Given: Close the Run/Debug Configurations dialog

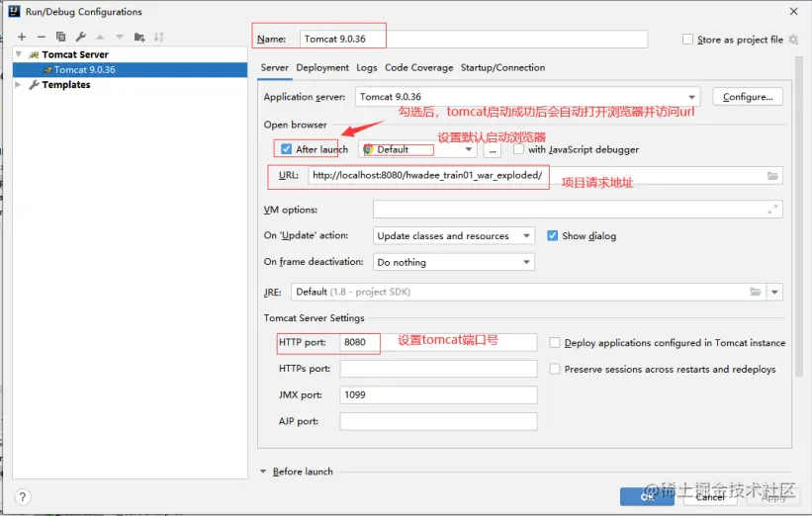Looking at the screenshot, I should tap(794, 12).
